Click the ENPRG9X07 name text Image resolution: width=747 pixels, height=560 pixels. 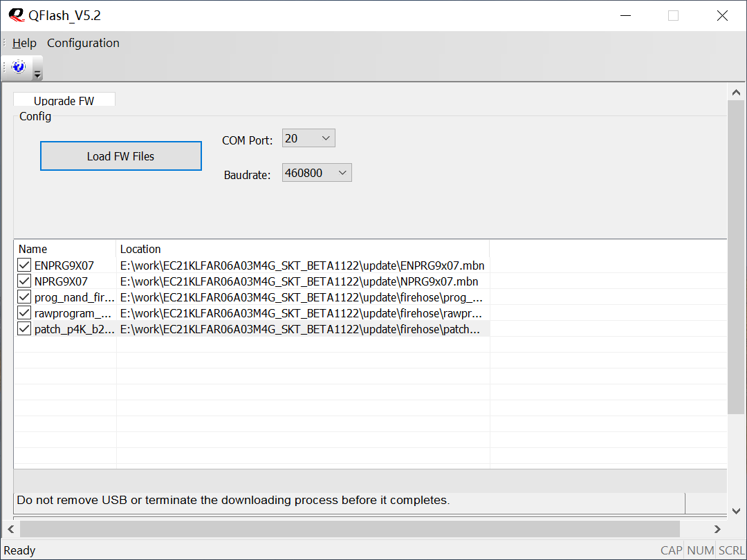coord(64,265)
